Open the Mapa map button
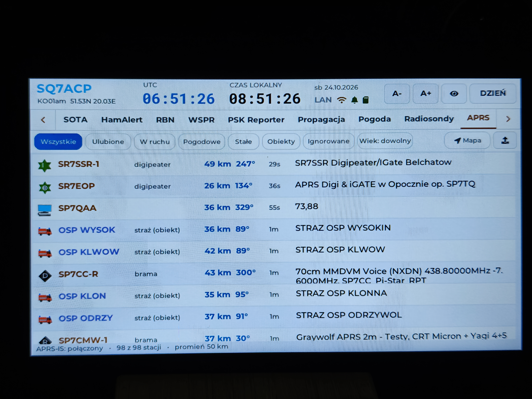The width and height of the screenshot is (532, 399). coord(467,140)
